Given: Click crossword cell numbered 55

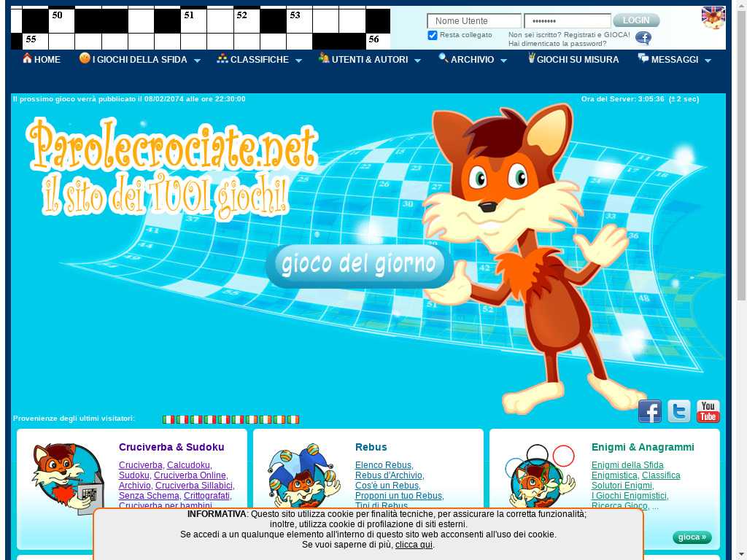Looking at the screenshot, I should (x=35, y=42).
